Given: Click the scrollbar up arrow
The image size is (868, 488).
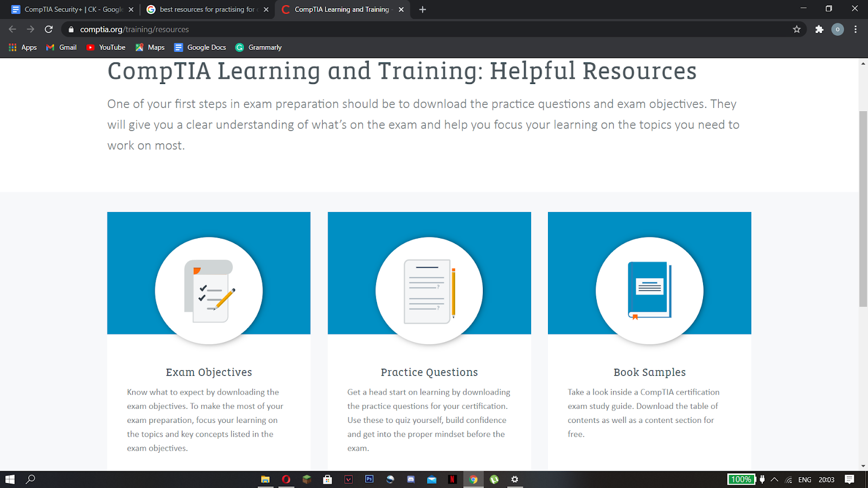Looking at the screenshot, I should click(x=863, y=63).
